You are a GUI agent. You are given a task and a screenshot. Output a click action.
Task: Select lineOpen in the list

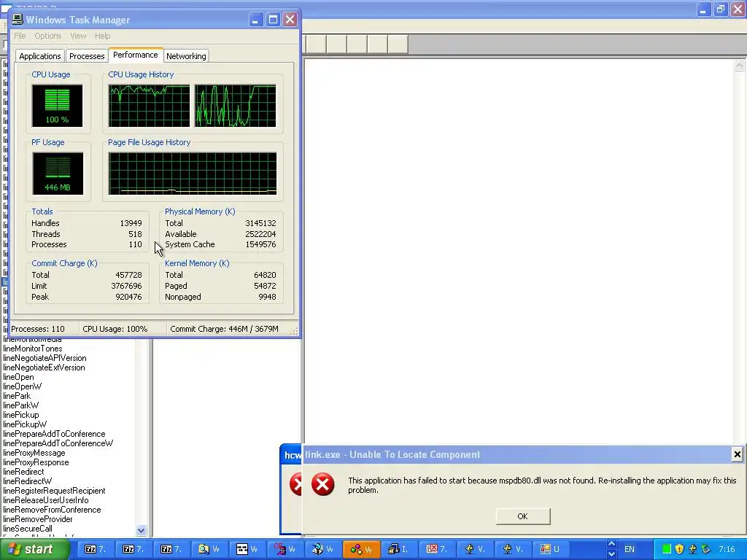click(x=18, y=377)
